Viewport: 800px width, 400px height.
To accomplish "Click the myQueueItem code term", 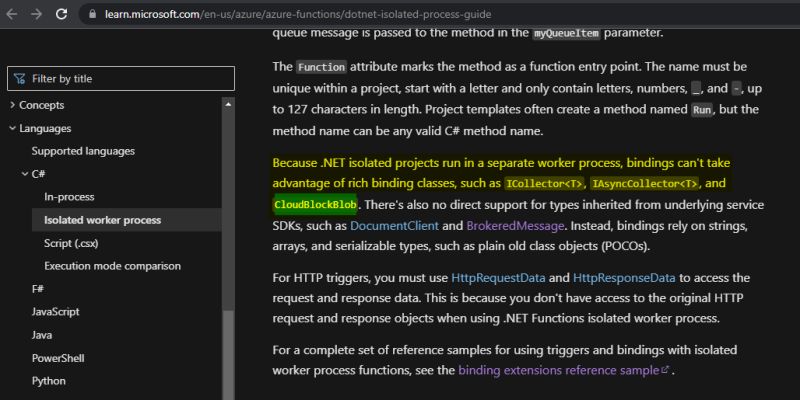I will [566, 34].
